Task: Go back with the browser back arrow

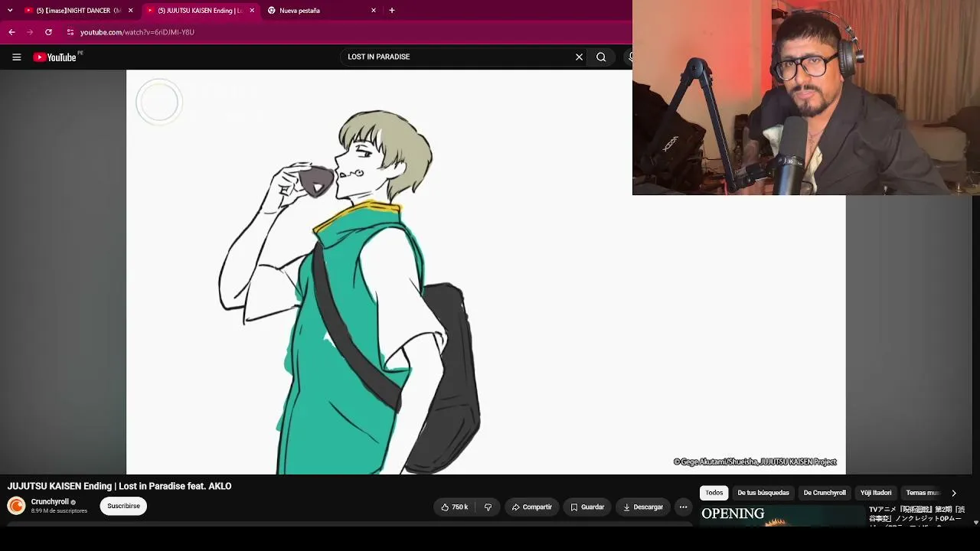Action: [11, 32]
